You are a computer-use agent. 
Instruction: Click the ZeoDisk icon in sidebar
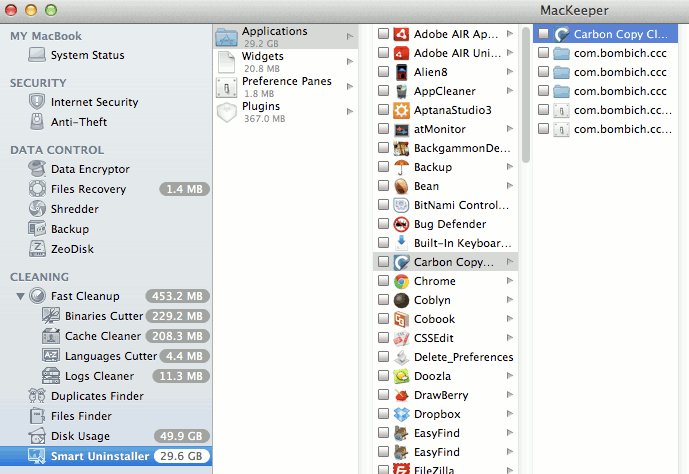37,249
